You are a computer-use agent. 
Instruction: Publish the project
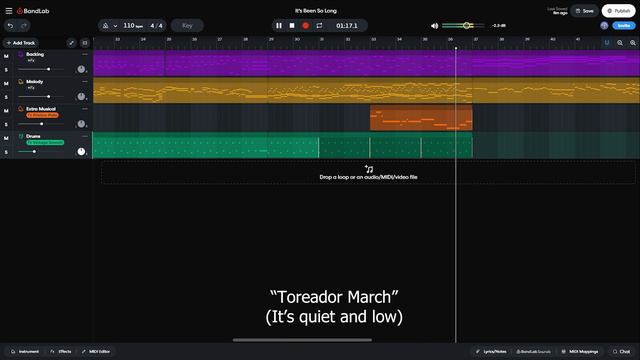618,11
